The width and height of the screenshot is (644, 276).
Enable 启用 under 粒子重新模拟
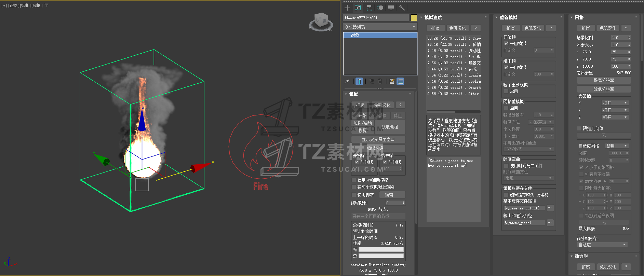pyautogui.click(x=506, y=92)
